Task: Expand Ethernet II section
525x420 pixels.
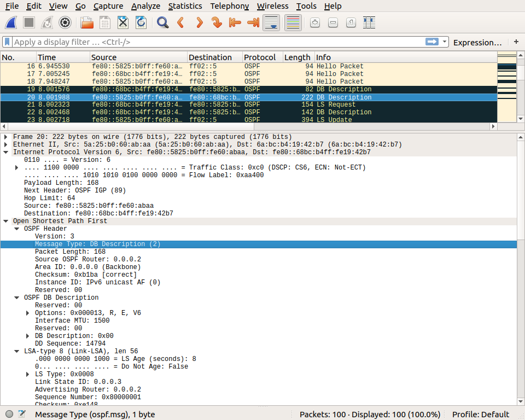Action: [5, 144]
